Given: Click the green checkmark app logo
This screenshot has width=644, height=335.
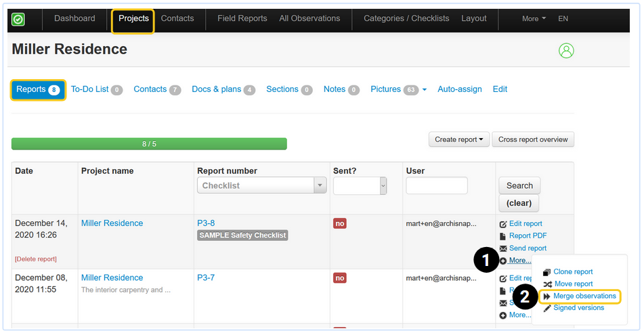Looking at the screenshot, I should pos(18,20).
